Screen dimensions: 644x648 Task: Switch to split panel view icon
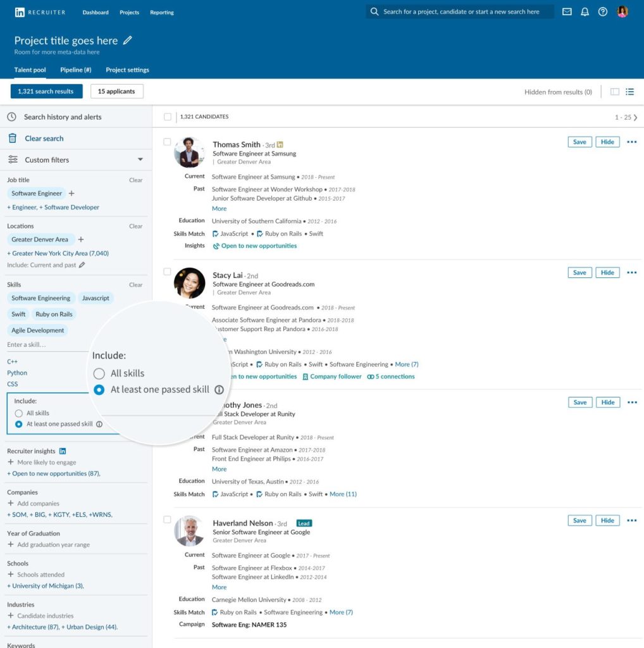click(615, 92)
